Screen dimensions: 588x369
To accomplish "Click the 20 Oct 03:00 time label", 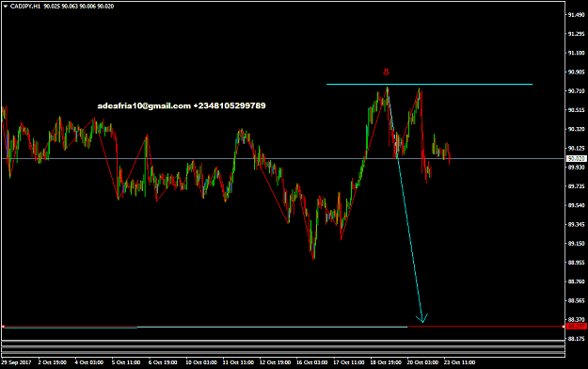I will (x=422, y=362).
